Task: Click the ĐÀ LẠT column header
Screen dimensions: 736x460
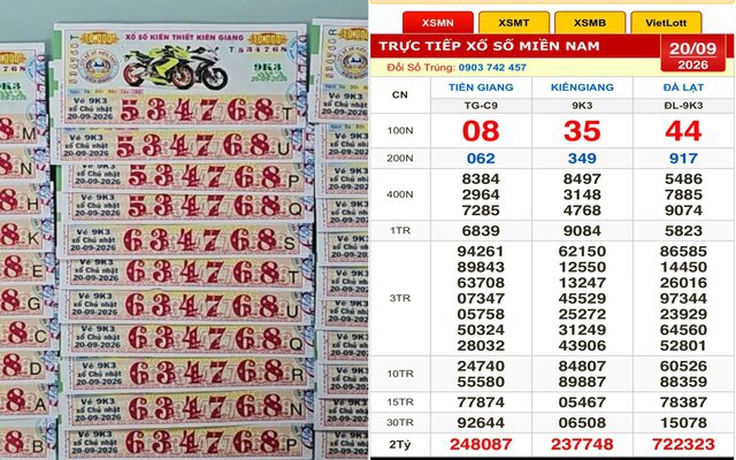Action: pyautogui.click(x=683, y=87)
